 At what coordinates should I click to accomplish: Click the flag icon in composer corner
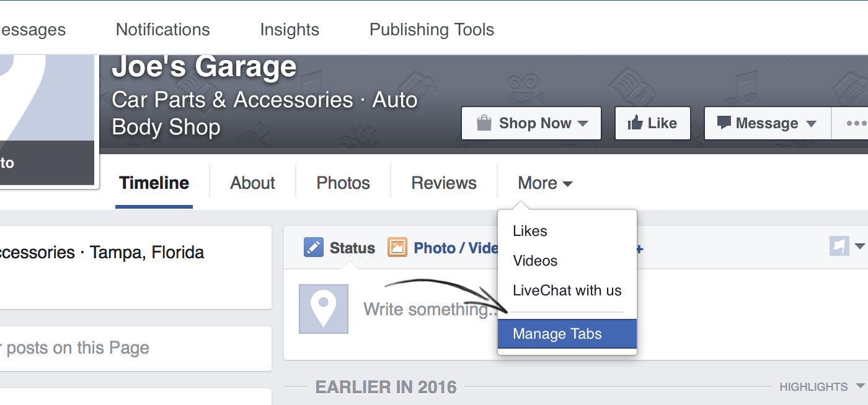click(x=839, y=246)
